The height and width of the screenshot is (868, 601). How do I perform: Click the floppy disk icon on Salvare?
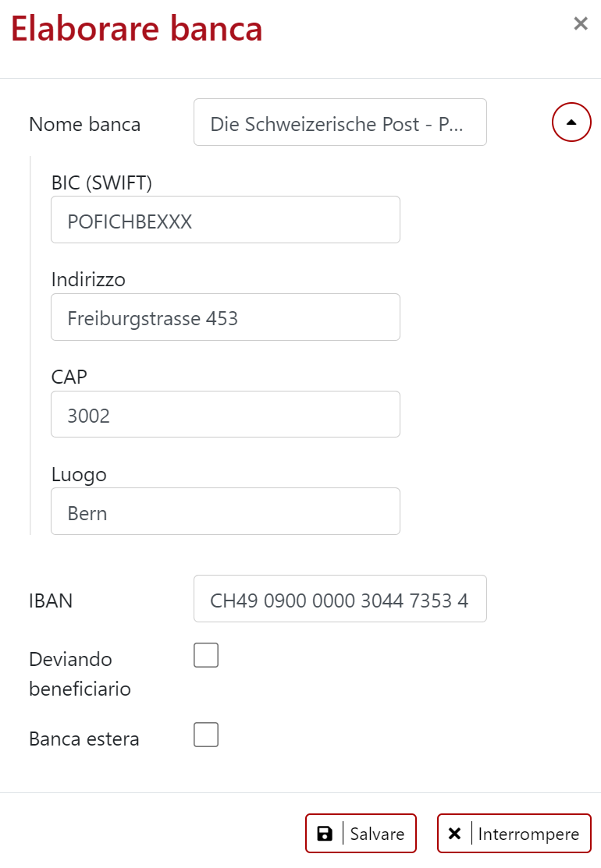click(325, 833)
